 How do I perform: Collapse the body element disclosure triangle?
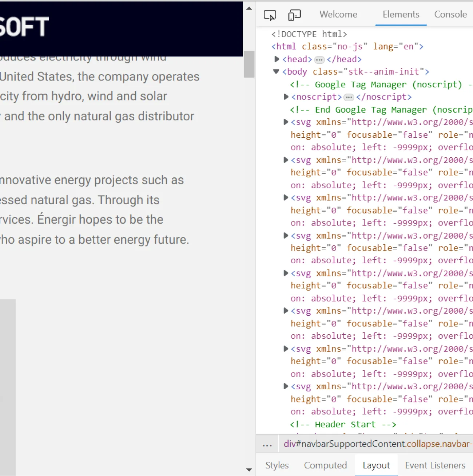click(x=275, y=71)
